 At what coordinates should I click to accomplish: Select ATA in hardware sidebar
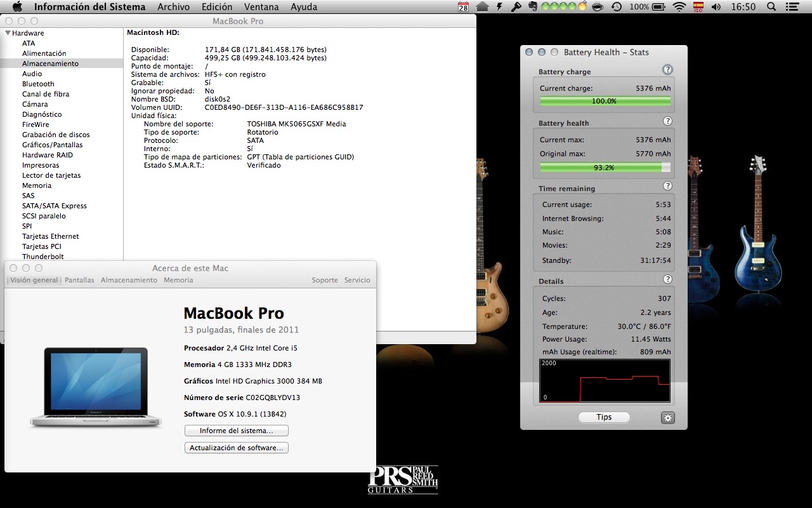pyautogui.click(x=29, y=43)
